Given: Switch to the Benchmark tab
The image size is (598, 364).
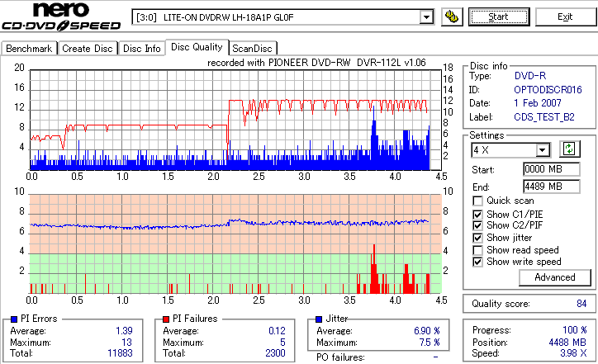Looking at the screenshot, I should [29, 49].
